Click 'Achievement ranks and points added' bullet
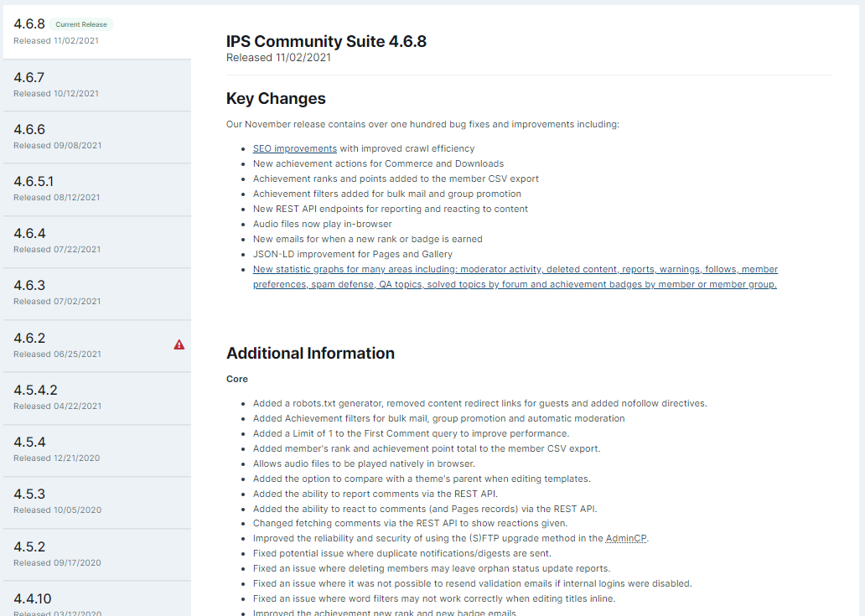The height and width of the screenshot is (616, 865). pyautogui.click(x=396, y=179)
